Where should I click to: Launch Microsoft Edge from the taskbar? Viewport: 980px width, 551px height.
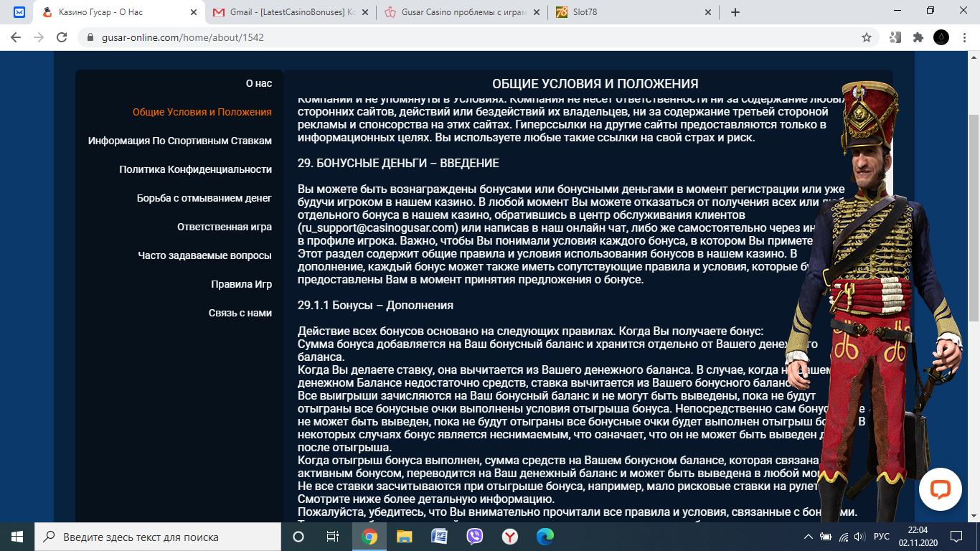(x=545, y=537)
